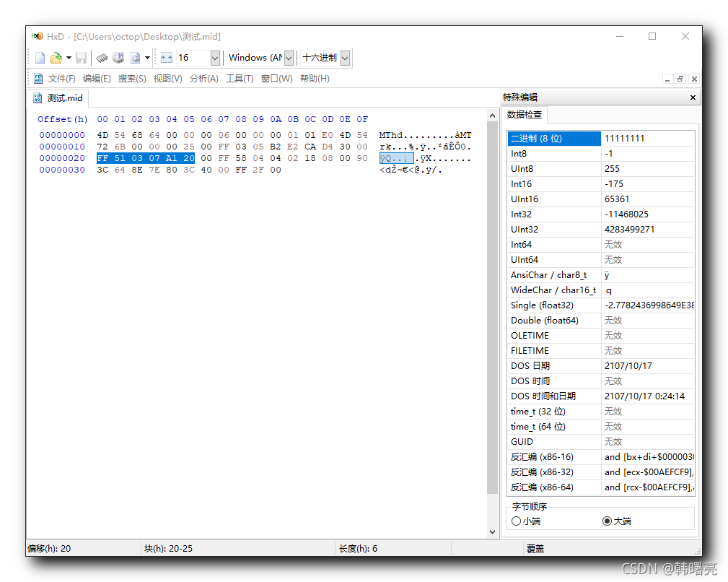Close the 特殊编辑 panel
Viewport: 728px width, 582px height.
click(x=693, y=97)
